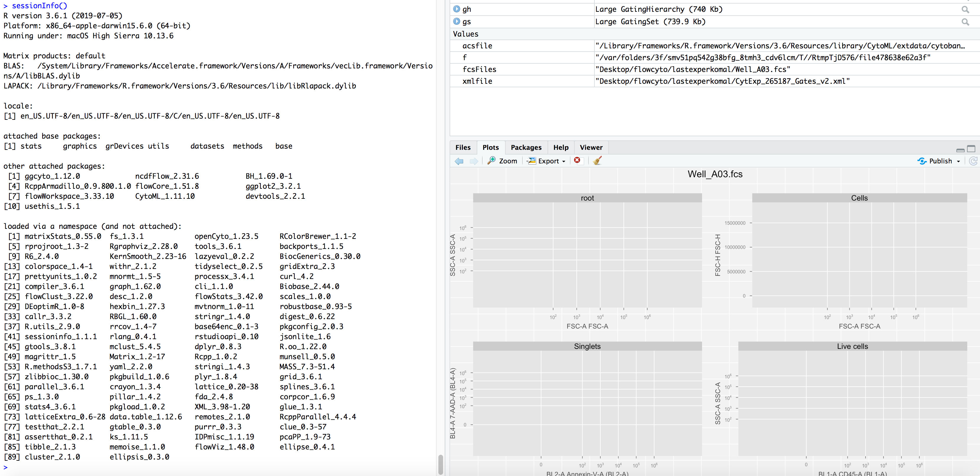The image size is (980, 476).
Task: Click the broom icon to clear all plots
Action: (596, 161)
